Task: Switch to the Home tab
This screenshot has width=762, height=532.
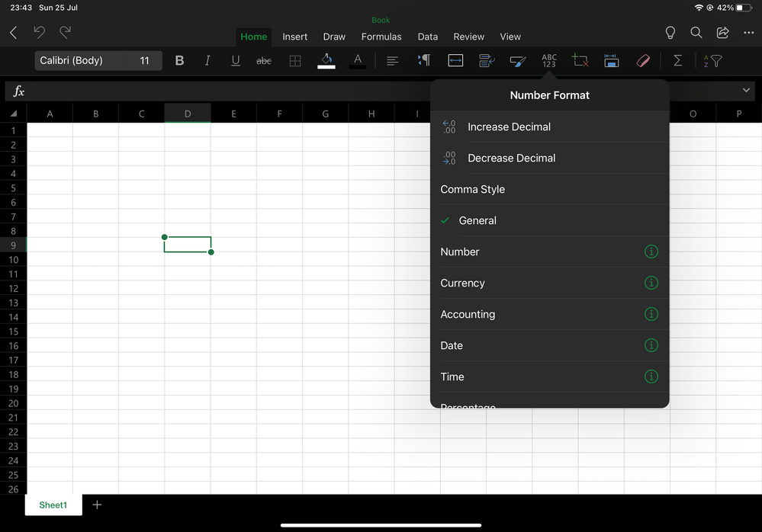Action: click(254, 37)
